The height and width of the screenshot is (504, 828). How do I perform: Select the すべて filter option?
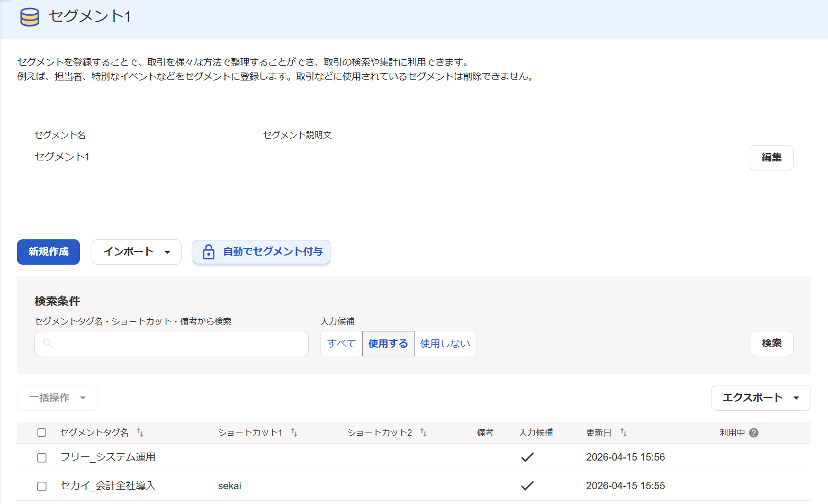point(341,344)
